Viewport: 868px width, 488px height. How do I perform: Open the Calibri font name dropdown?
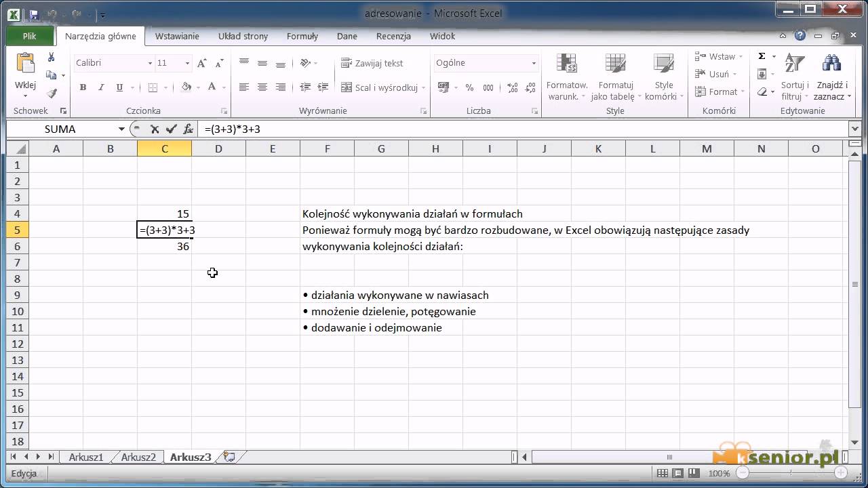[150, 63]
